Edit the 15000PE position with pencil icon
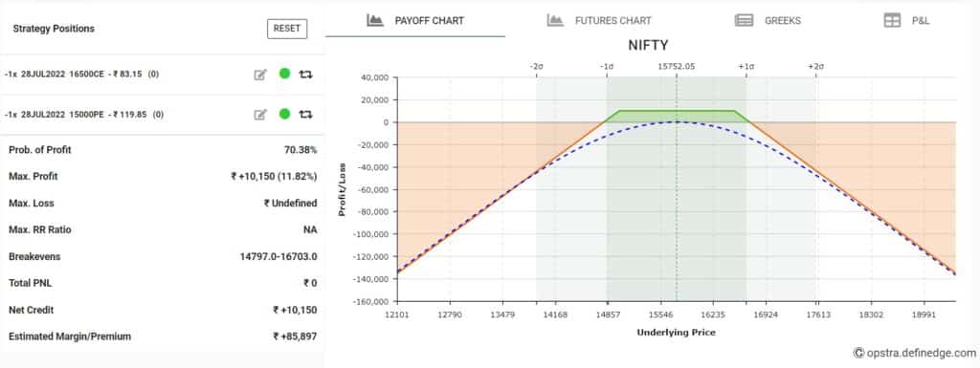 coord(260,114)
